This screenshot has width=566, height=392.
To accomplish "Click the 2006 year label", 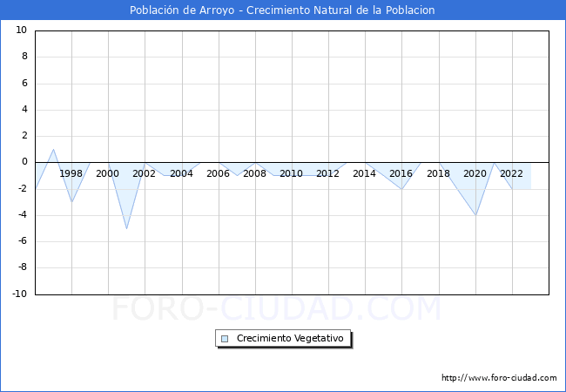I will click(x=218, y=173).
